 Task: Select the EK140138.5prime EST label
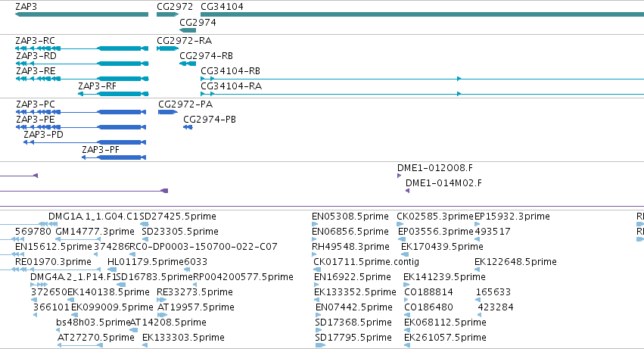tap(108, 293)
